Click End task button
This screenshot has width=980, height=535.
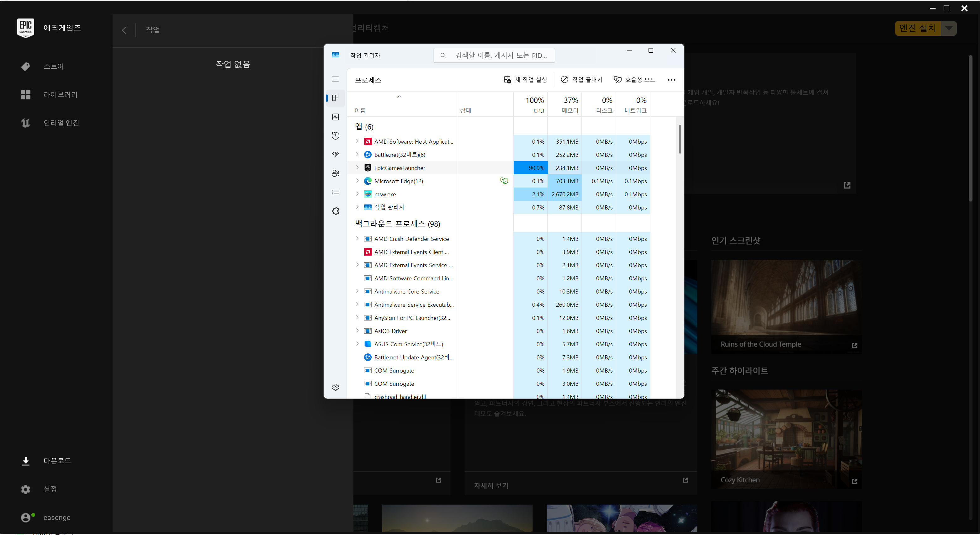click(x=581, y=80)
